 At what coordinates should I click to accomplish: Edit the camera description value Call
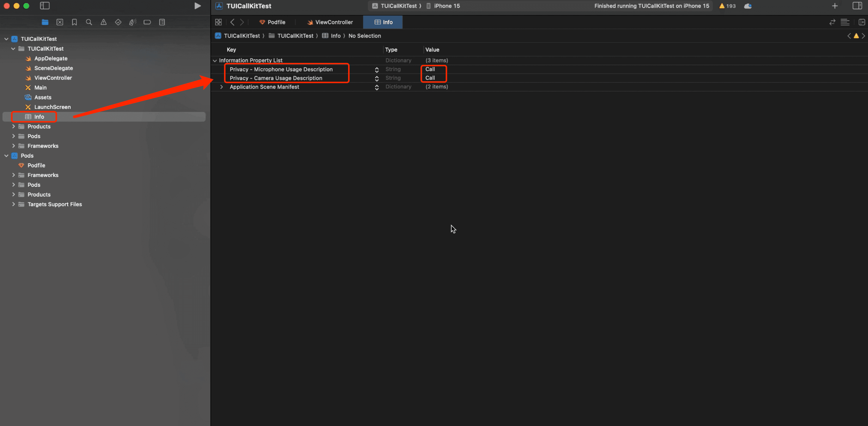(x=430, y=78)
